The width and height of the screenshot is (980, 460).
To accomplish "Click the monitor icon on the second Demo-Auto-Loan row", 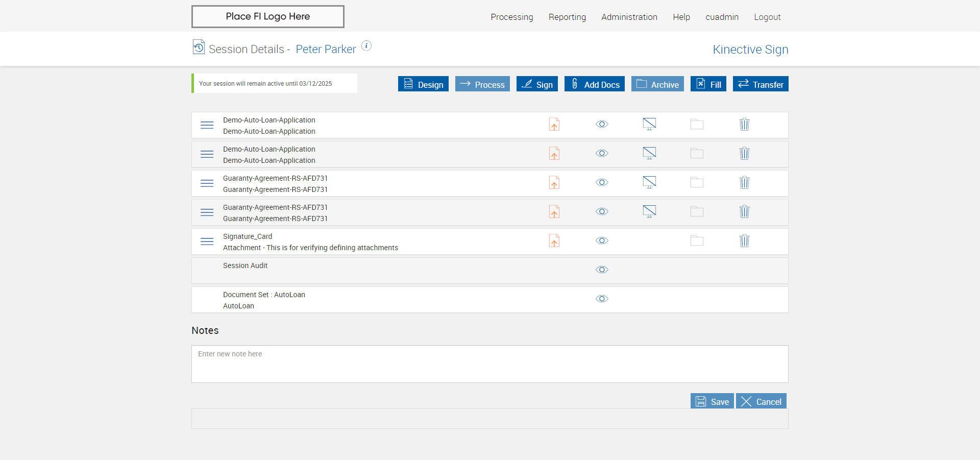I will [x=649, y=153].
